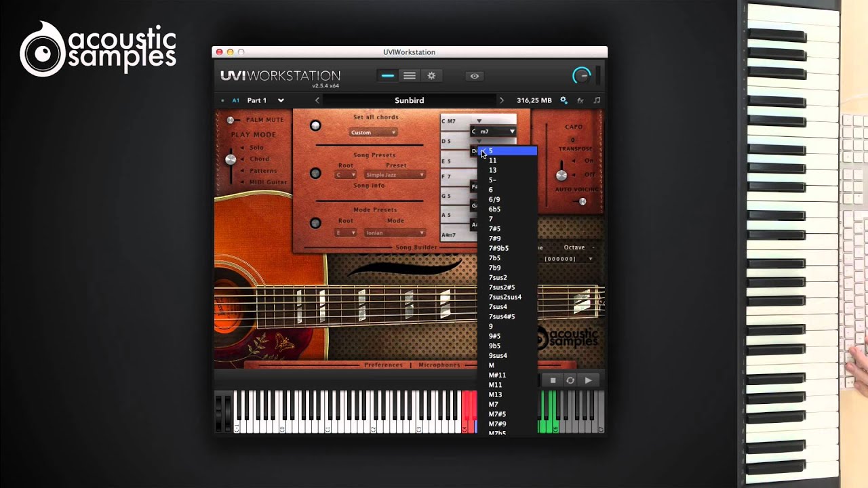Choose 9sus4 from the chord list
Screen dimensions: 868x488
(507, 355)
